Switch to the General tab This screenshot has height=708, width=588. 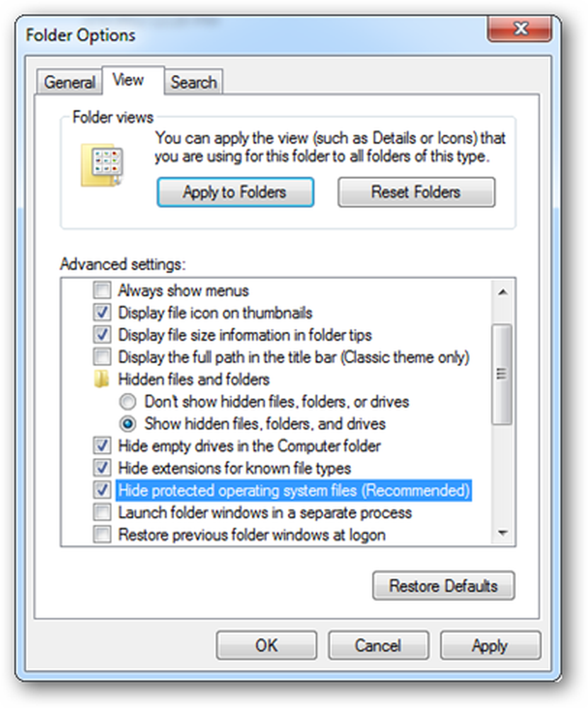click(69, 82)
